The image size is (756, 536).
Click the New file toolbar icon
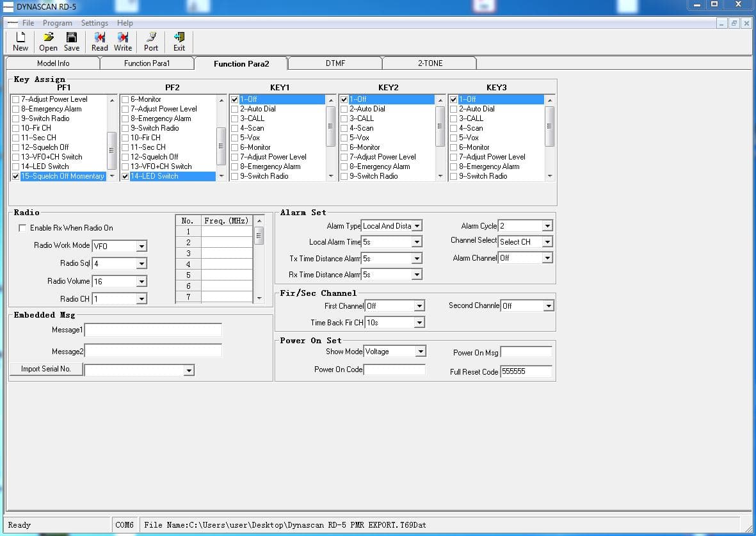point(20,42)
